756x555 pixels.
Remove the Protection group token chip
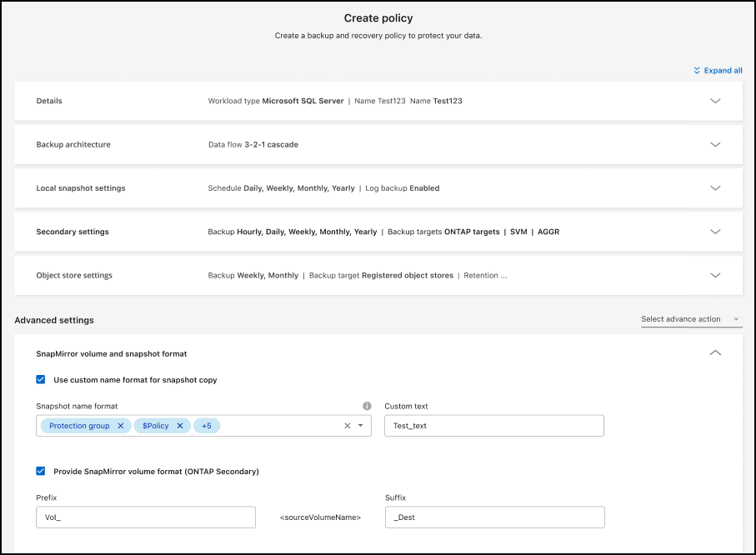[120, 425]
